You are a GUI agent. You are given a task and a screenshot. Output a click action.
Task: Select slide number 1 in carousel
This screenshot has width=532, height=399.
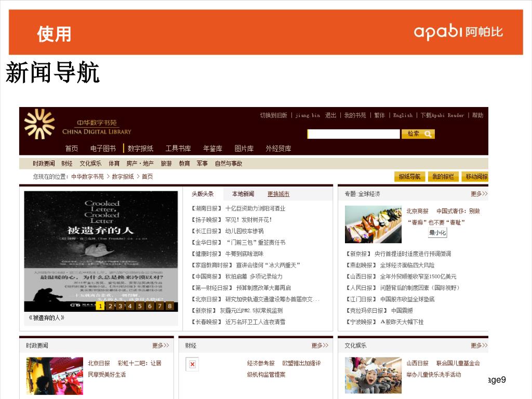pyautogui.click(x=100, y=306)
